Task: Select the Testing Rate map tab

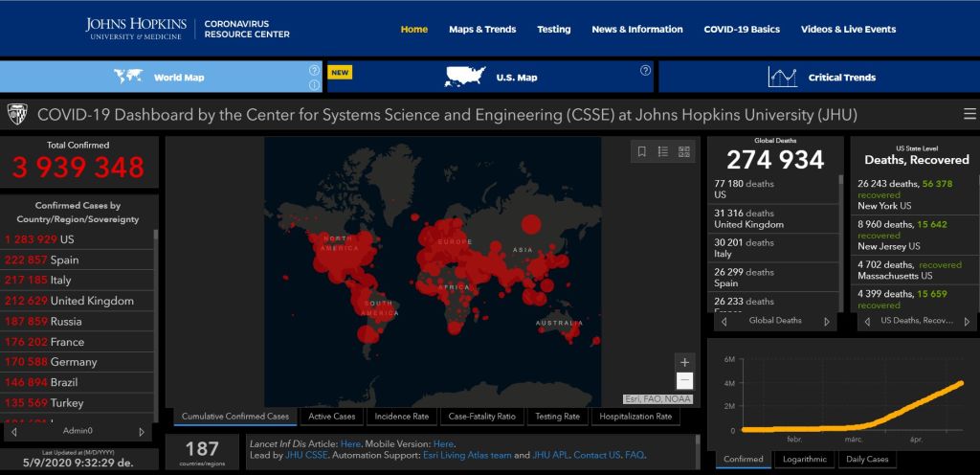Action: 558,417
